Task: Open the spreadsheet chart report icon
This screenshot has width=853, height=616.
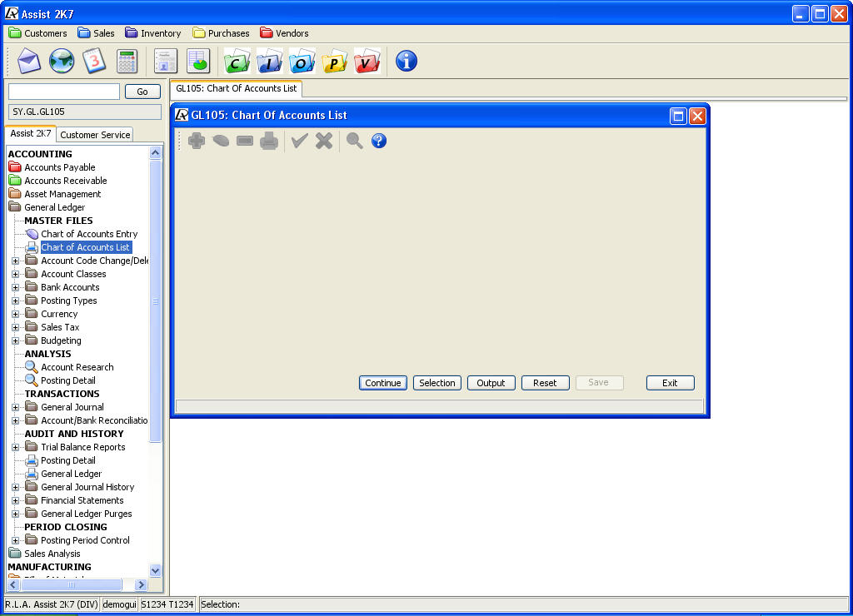Action: [x=198, y=61]
